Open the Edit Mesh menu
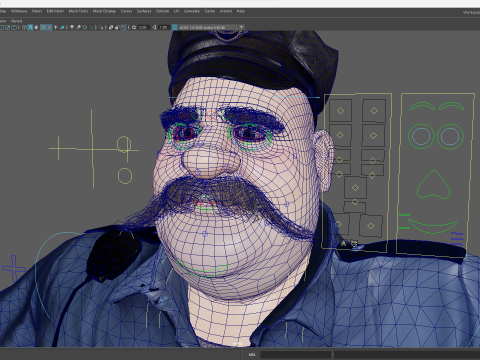Image resolution: width=480 pixels, height=360 pixels. 55,11
